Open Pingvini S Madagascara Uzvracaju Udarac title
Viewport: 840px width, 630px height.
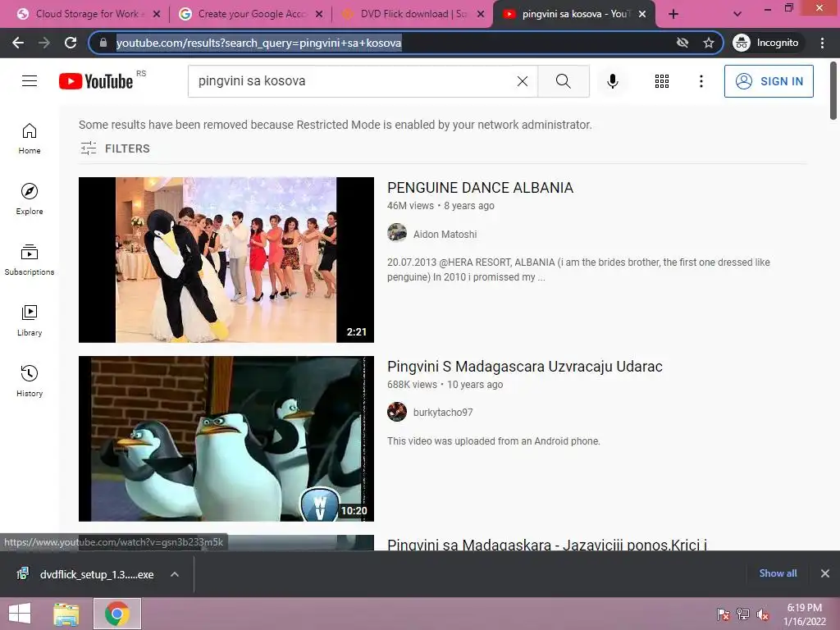pyautogui.click(x=524, y=367)
